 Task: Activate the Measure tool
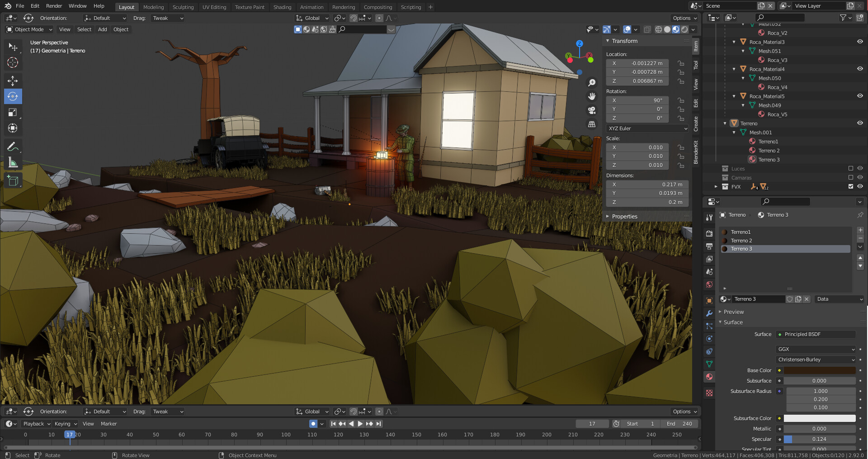(x=13, y=162)
